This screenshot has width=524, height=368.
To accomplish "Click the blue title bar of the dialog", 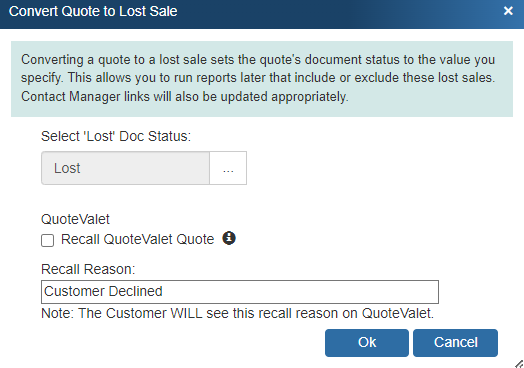I will point(262,14).
